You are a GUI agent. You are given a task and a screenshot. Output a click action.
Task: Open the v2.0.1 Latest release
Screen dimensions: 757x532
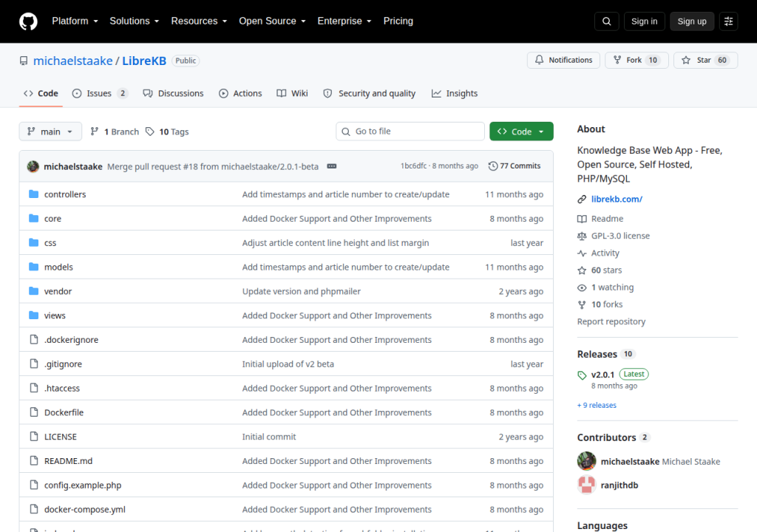tap(613, 374)
